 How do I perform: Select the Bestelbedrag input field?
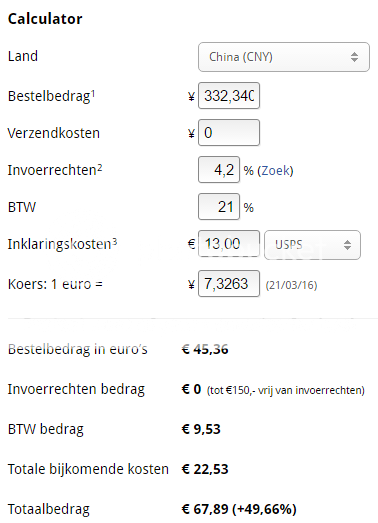[x=229, y=96]
